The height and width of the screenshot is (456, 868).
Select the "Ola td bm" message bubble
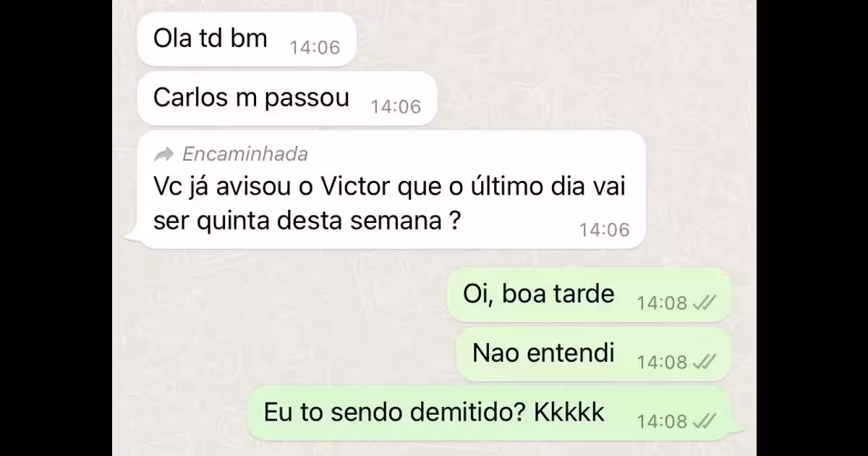pos(247,39)
